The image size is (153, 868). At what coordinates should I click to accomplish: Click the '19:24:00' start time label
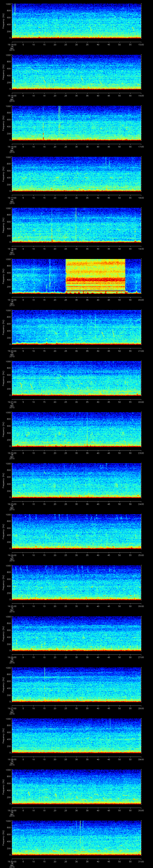[12, 555]
